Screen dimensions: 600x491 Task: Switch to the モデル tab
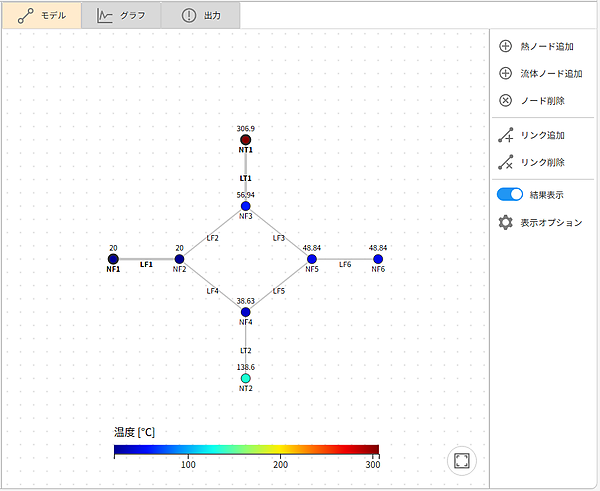pyautogui.click(x=42, y=15)
